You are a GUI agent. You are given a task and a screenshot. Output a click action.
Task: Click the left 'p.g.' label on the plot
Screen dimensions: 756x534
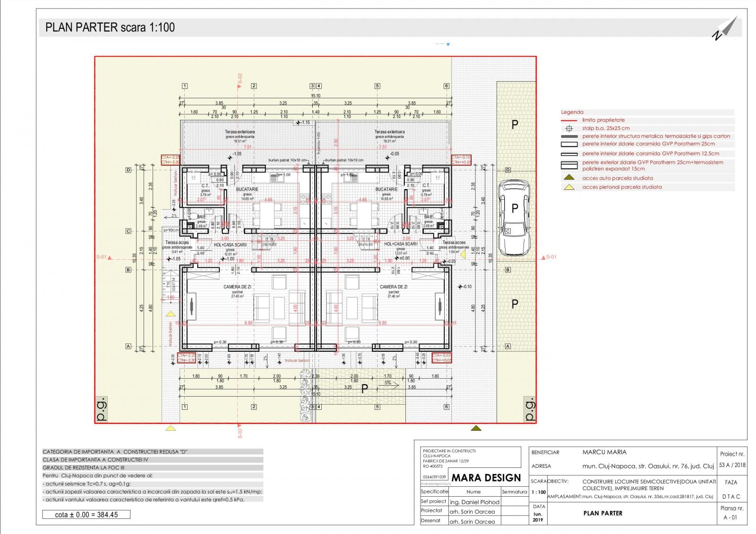[x=102, y=411]
